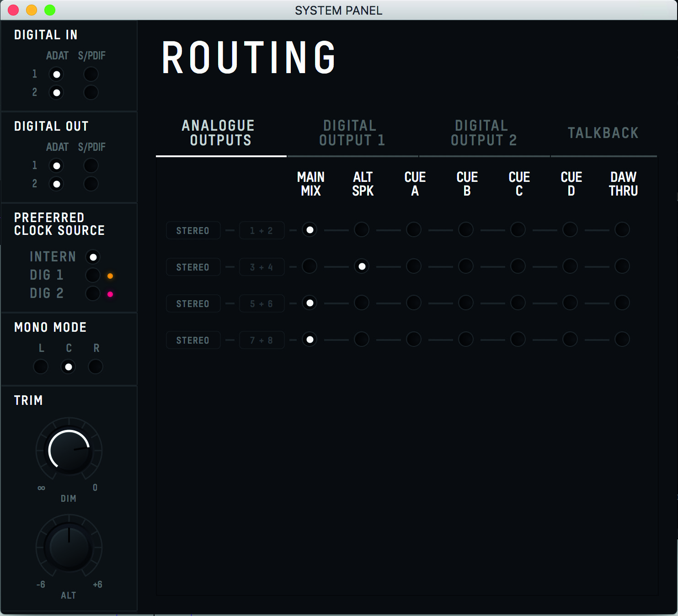Route outputs 5 + 6 to MAIN MIX
This screenshot has width=678, height=616.
pyautogui.click(x=310, y=303)
